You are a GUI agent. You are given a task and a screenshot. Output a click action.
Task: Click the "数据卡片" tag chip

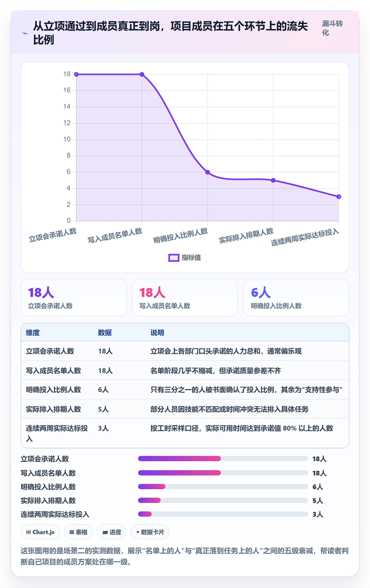pos(150,532)
